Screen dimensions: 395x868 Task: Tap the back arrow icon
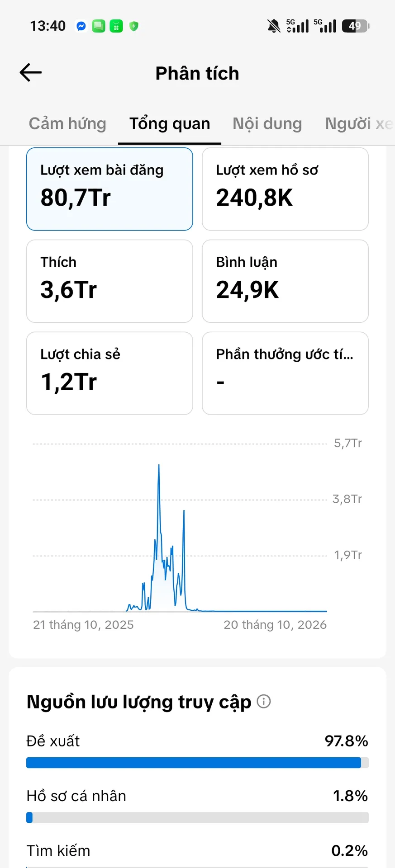pyautogui.click(x=31, y=72)
